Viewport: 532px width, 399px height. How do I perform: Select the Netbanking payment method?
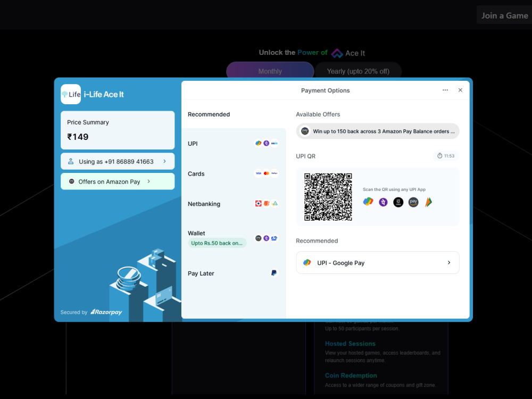tap(234, 204)
